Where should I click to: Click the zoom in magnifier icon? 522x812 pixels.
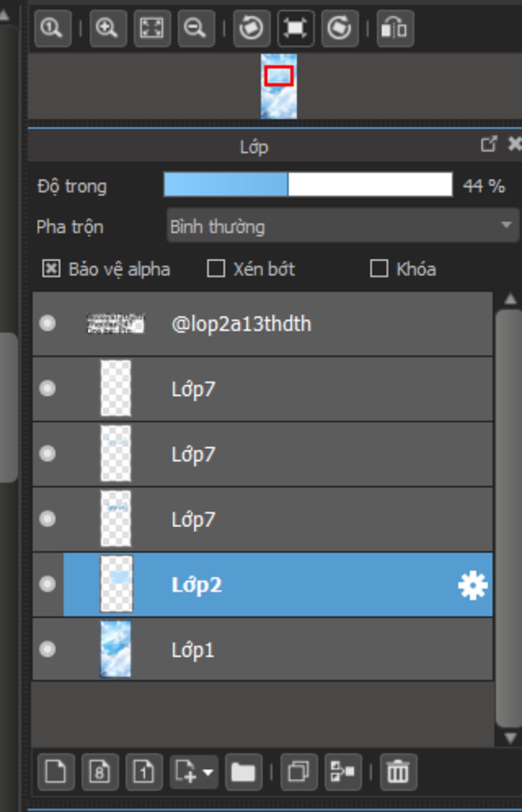pyautogui.click(x=108, y=28)
